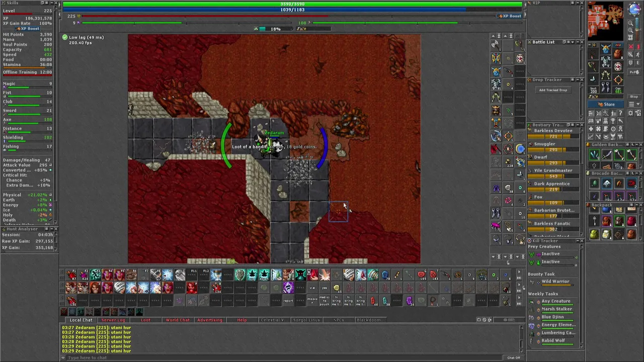Viewport: 644px width, 362px height.
Task: Toggle expert mode E button
Action: [x=638, y=63]
